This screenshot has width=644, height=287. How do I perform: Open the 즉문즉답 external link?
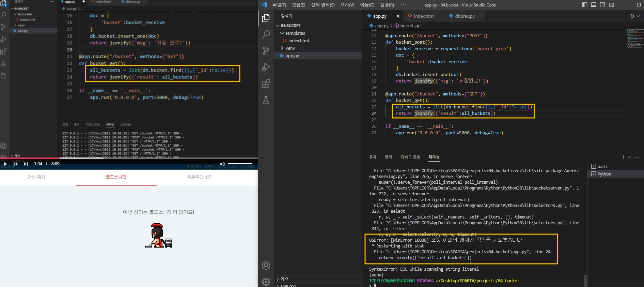(199, 177)
